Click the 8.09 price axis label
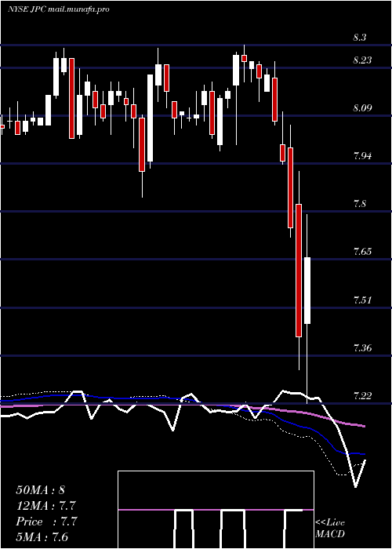Viewport: 392px width, 549px height. (x=362, y=108)
